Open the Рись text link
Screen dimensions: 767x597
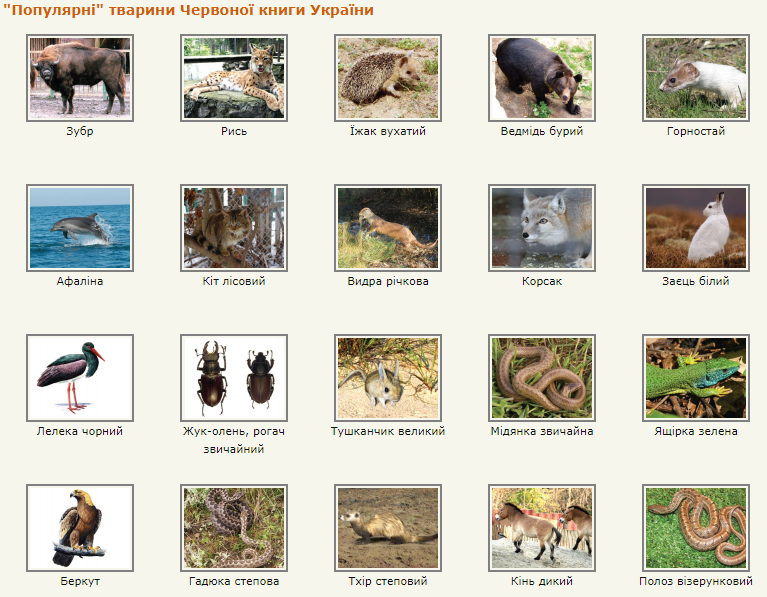point(234,131)
